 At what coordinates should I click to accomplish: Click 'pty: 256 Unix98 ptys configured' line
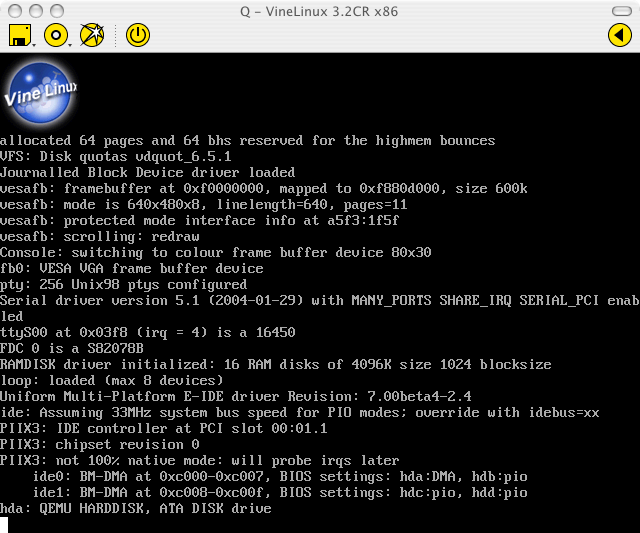click(123, 284)
